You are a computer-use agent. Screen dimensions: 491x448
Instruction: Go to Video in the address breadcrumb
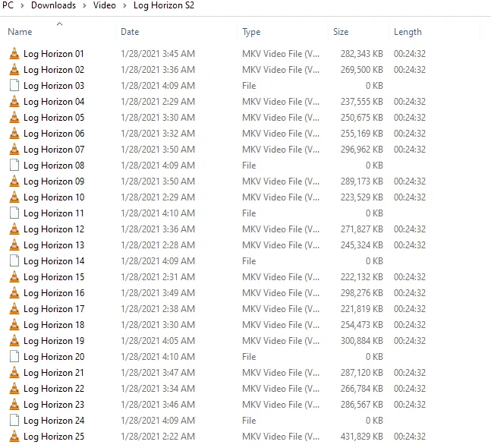[x=104, y=5]
